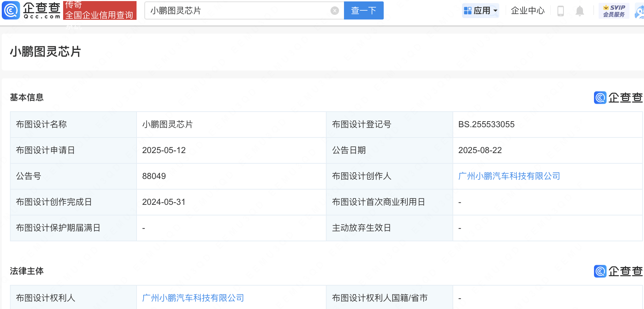Click the red 全国企业信用查询 banner

(100, 10)
